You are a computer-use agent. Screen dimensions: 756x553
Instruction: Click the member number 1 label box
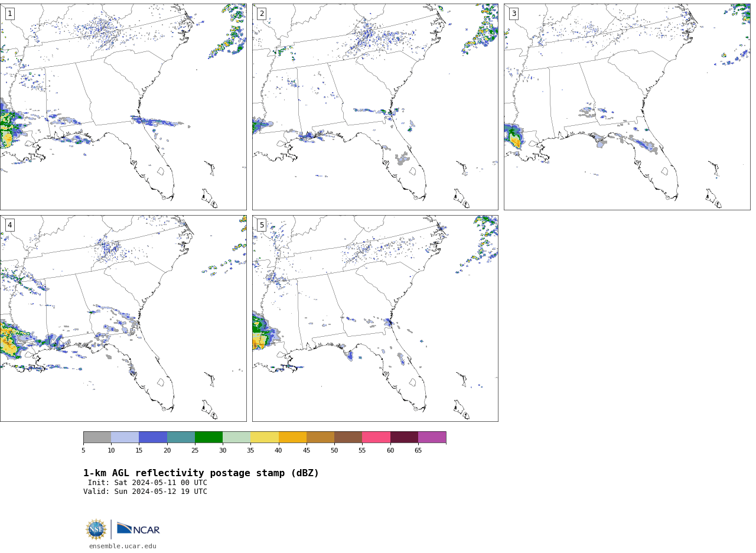pos(9,14)
